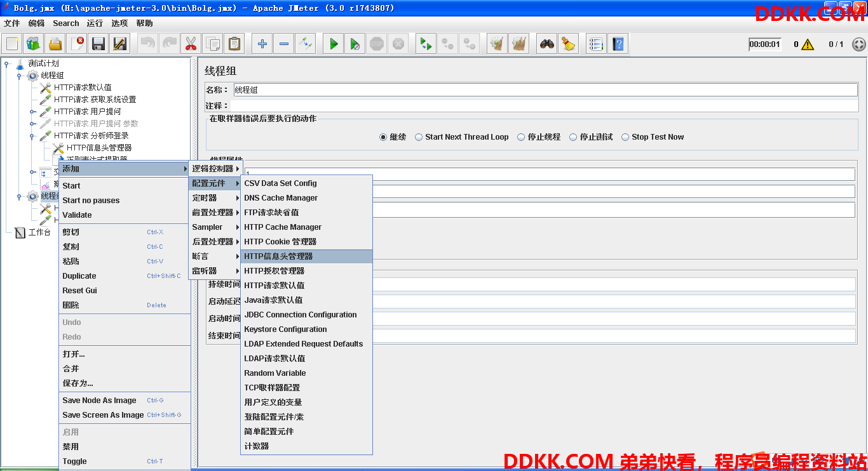
Task: Select the Stop Test Now radio button
Action: coord(625,137)
